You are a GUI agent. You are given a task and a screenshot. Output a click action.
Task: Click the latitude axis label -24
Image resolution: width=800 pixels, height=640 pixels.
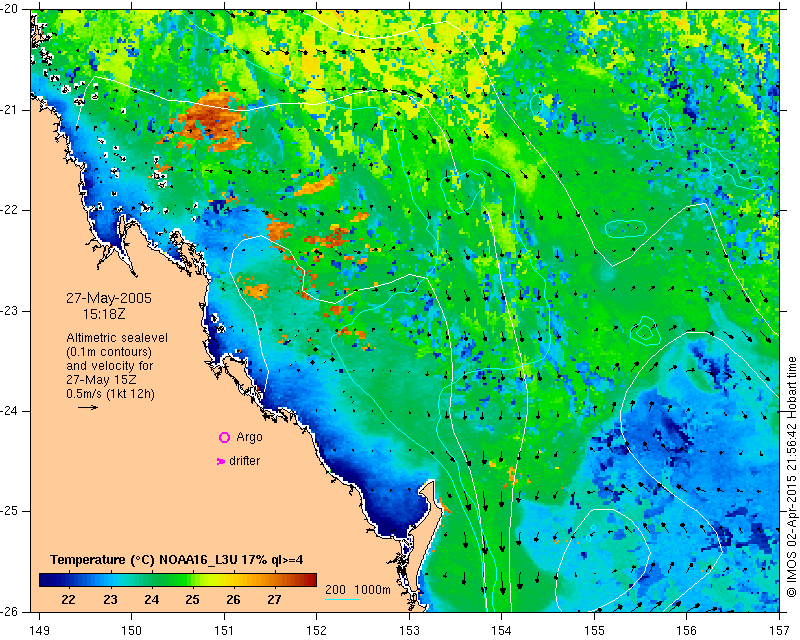click(10, 411)
